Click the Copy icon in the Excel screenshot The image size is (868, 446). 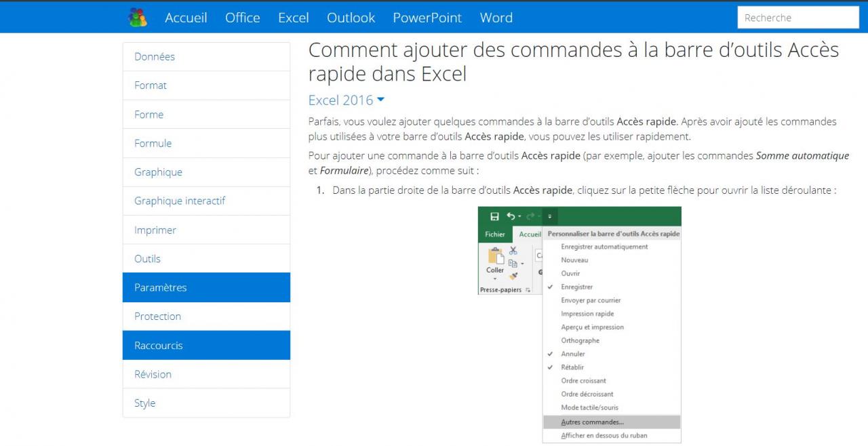(513, 264)
